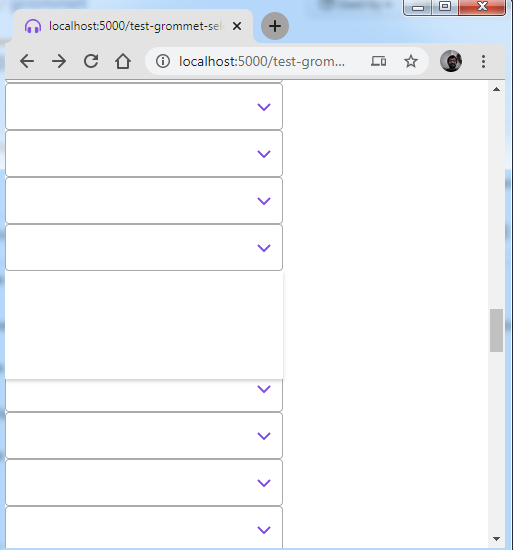Click the cast/devices icon in address bar

click(378, 61)
